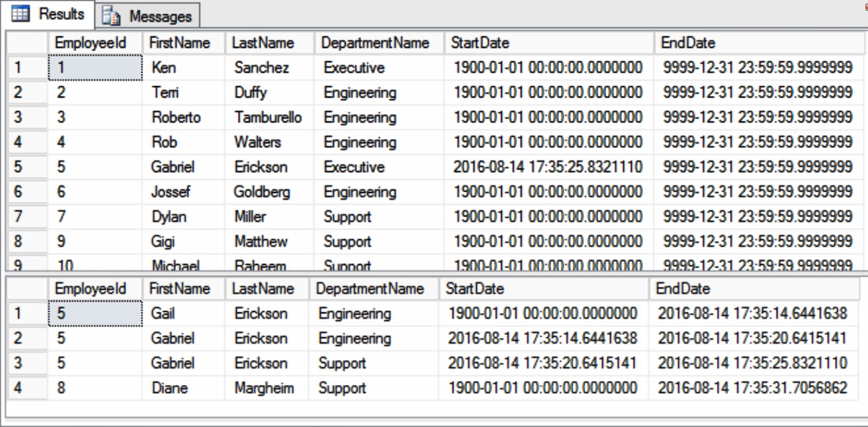This screenshot has width=868, height=427.
Task: Click the Sanchez last name cell
Action: (x=270, y=68)
